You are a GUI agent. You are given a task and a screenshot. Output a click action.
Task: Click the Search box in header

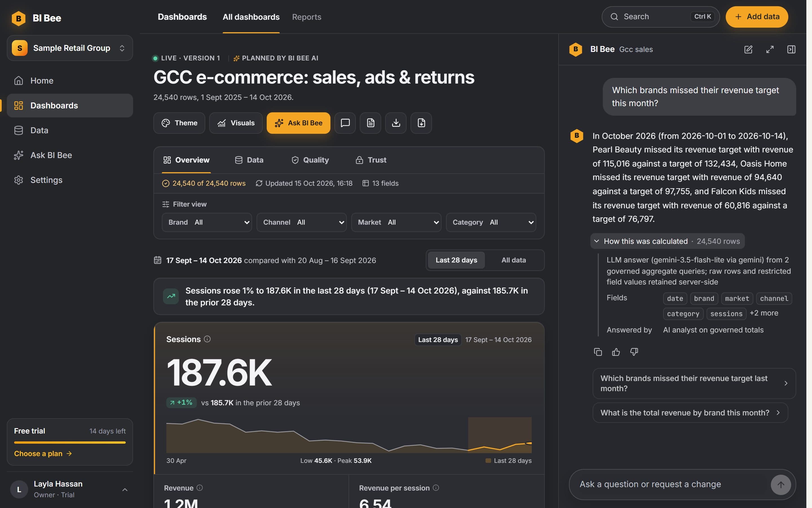[x=660, y=17]
